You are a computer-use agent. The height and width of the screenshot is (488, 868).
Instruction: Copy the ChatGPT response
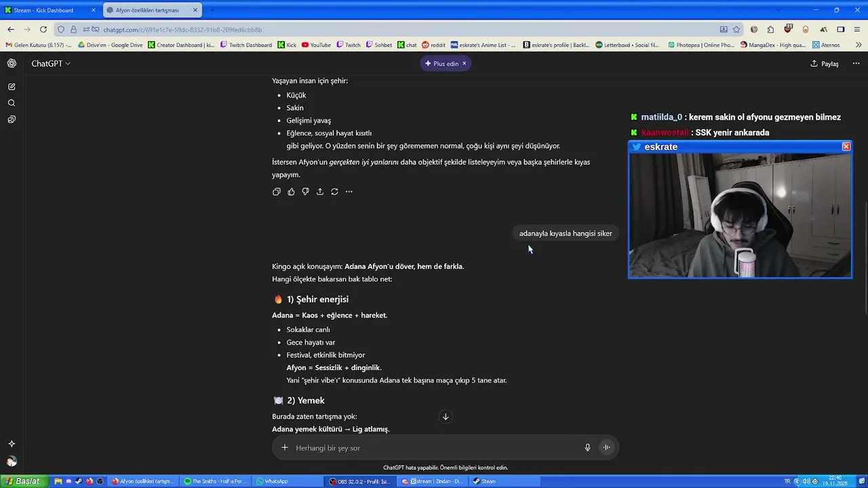(x=277, y=192)
